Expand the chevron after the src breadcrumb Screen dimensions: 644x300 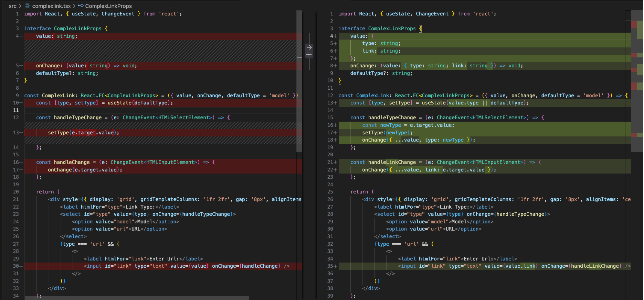pyautogui.click(x=20, y=6)
